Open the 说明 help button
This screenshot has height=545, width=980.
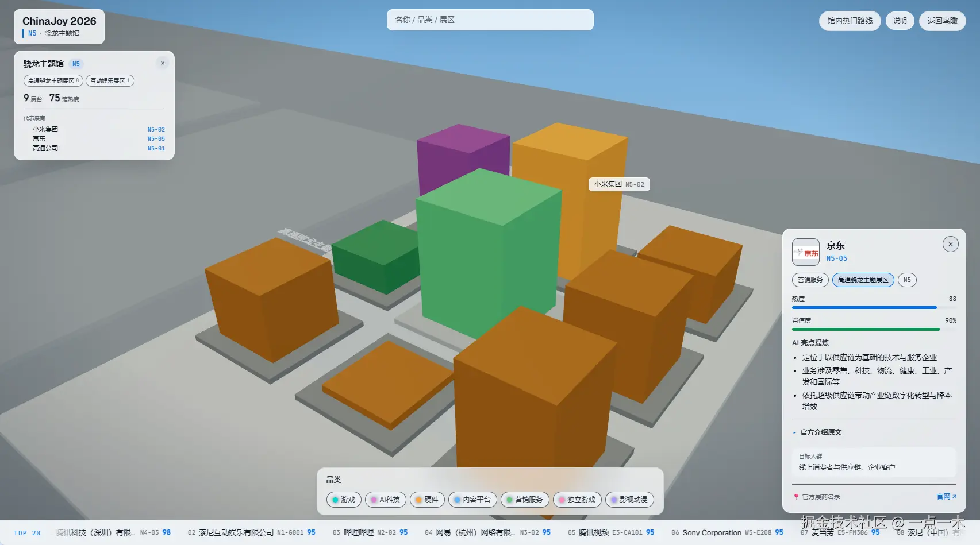point(900,21)
